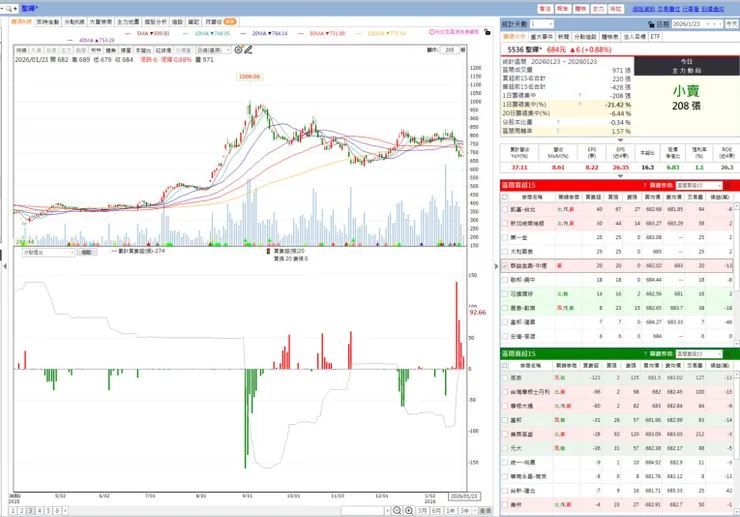
Task: Uncheck the 群益金鼎-中壢 row checkbox
Action: (x=505, y=266)
